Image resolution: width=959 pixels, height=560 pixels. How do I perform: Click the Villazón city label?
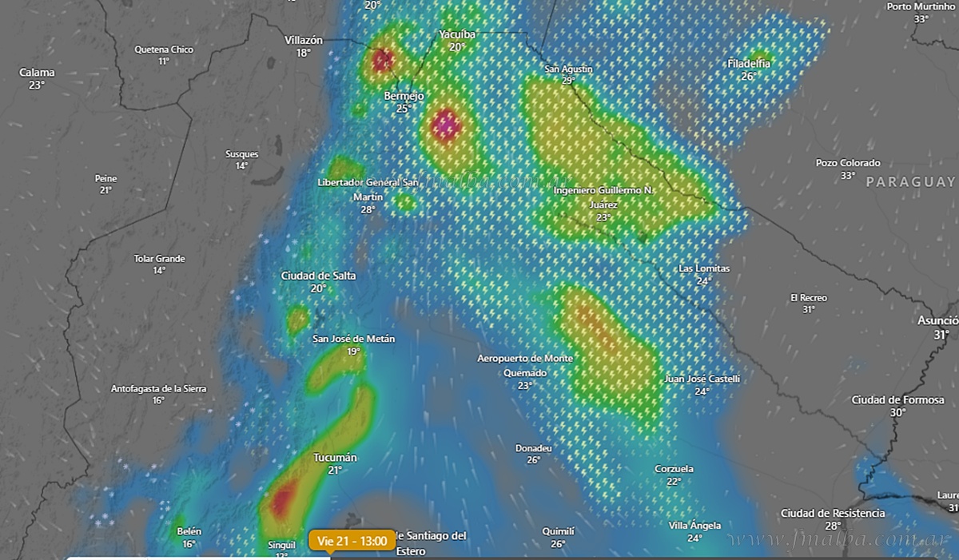(x=303, y=40)
